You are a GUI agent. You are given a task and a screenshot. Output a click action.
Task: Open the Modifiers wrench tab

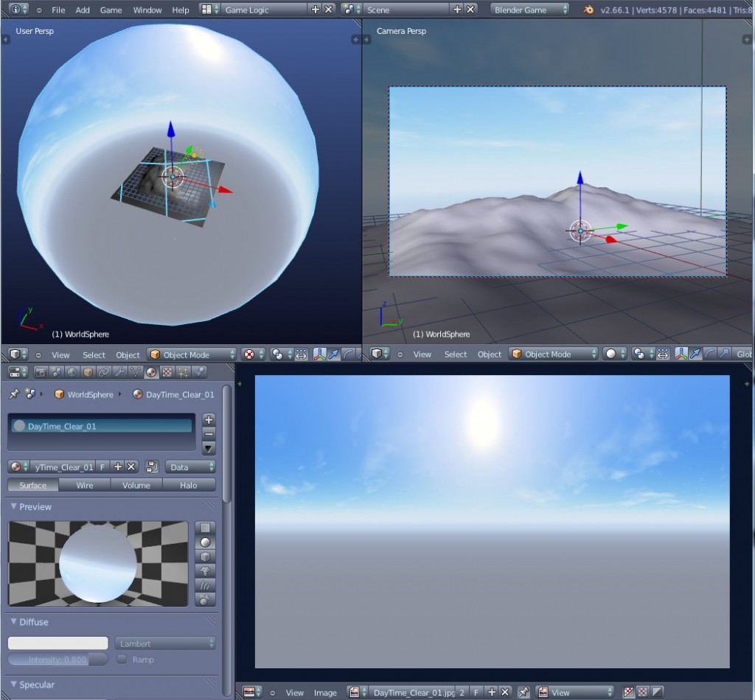pos(120,373)
